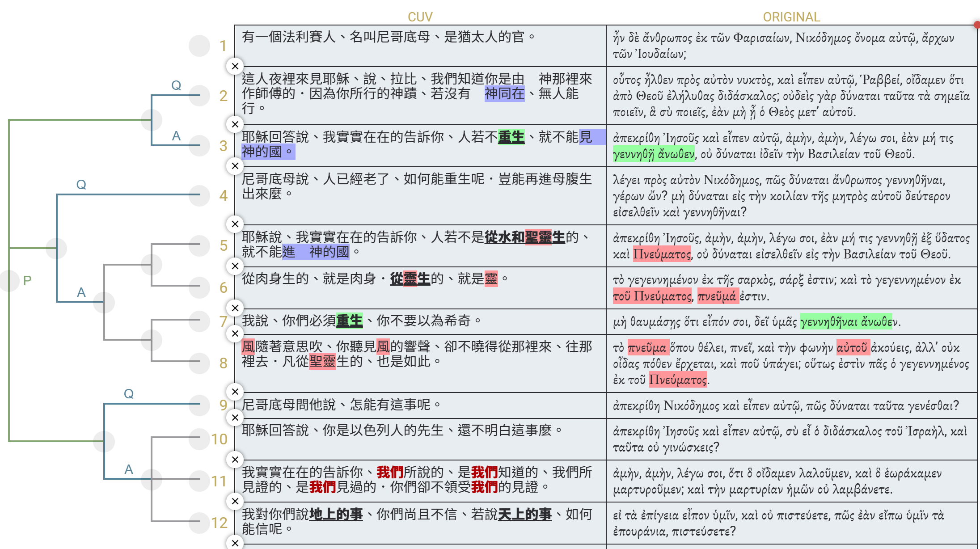This screenshot has width=980, height=549.
Task: Click the X button between verses 2 and 3
Action: 235,124
